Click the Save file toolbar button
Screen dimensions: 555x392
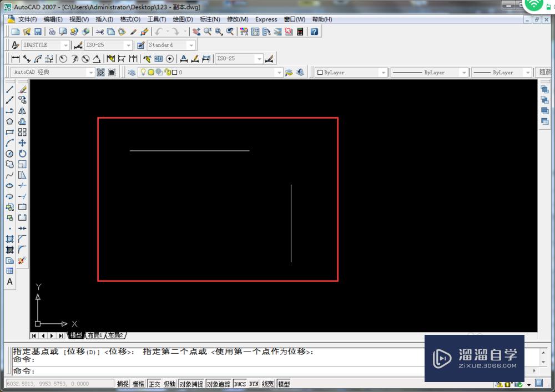(x=37, y=32)
